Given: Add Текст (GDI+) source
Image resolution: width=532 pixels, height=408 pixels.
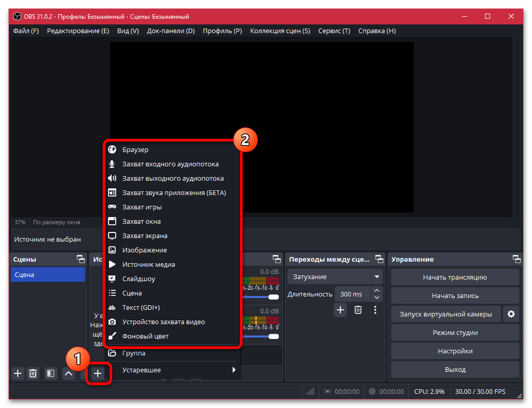Looking at the screenshot, I should point(172,307).
